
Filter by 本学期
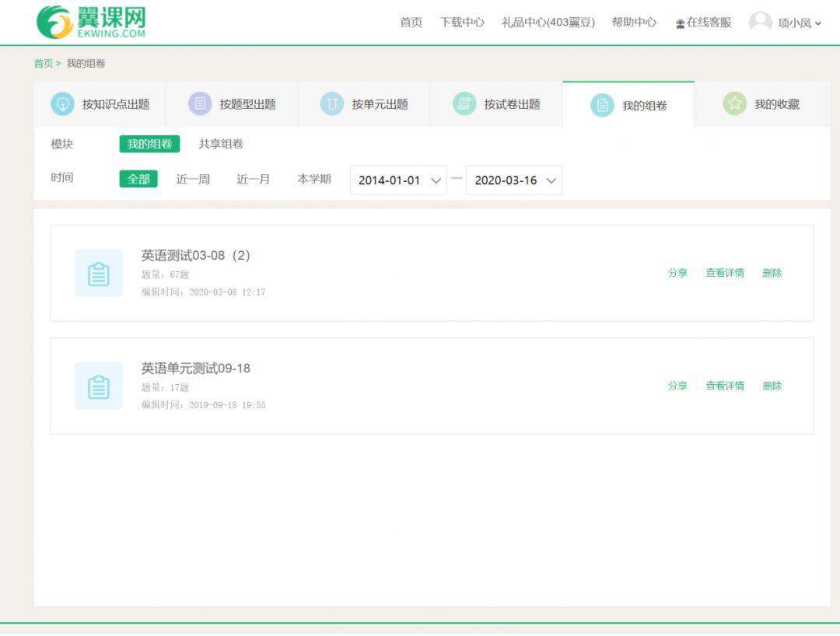314,179
